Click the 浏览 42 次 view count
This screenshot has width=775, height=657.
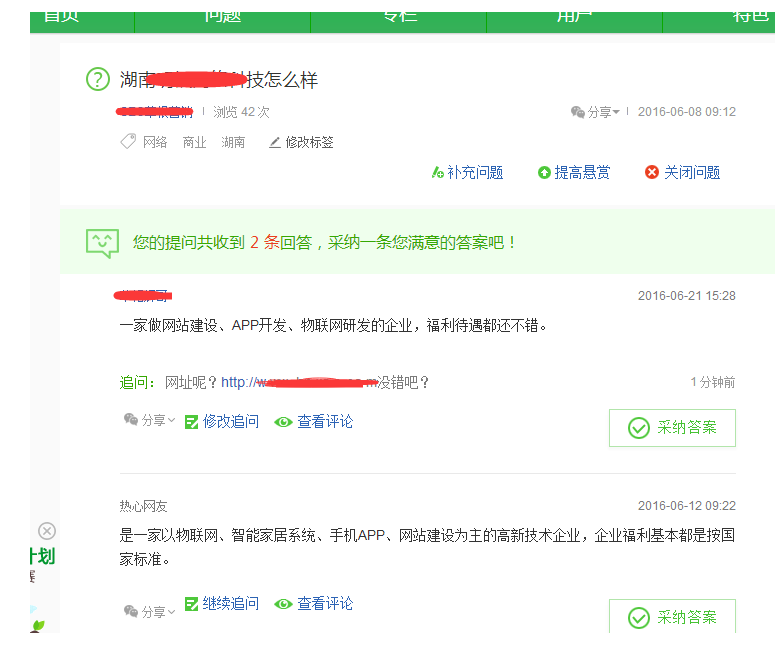coord(241,112)
